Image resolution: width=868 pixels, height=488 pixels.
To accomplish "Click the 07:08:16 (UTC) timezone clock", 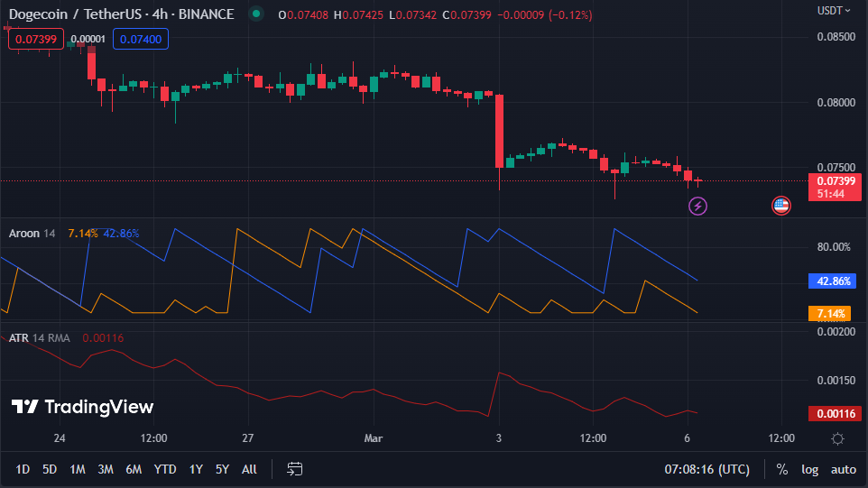I will point(706,469).
